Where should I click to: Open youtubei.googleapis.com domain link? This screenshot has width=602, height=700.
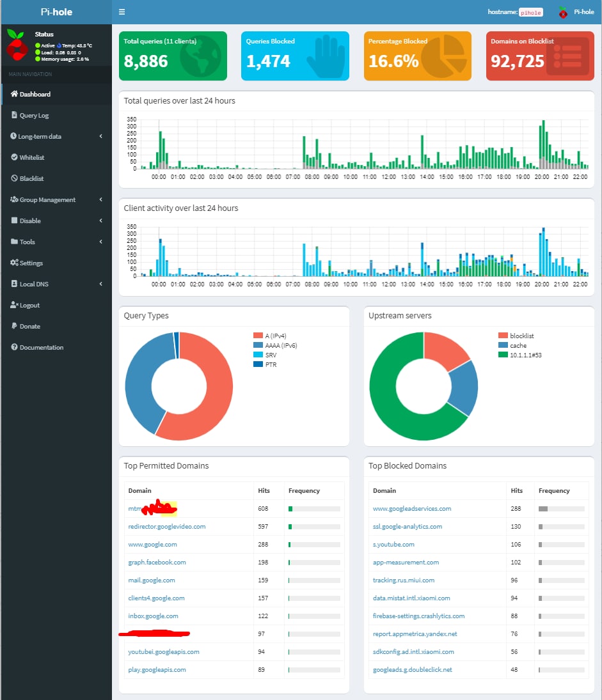(x=164, y=652)
